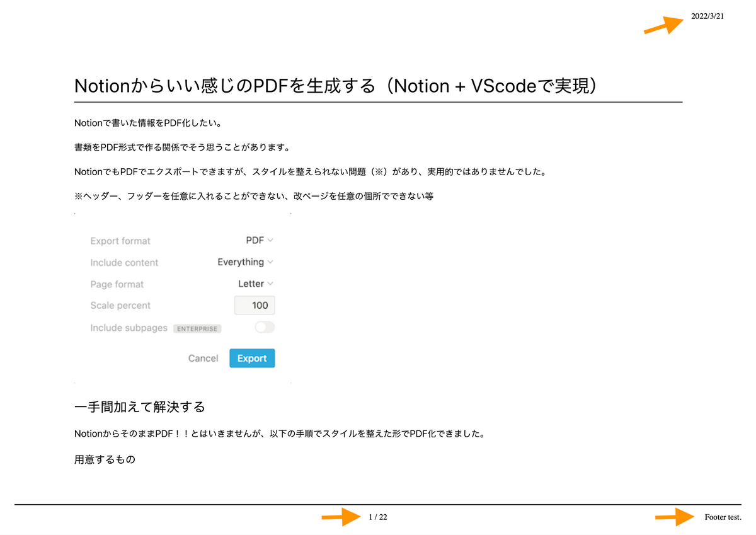Image resolution: width=756 pixels, height=535 pixels.
Task: Click the line starting "書類をPDF形式で作る"
Action: pos(182,147)
